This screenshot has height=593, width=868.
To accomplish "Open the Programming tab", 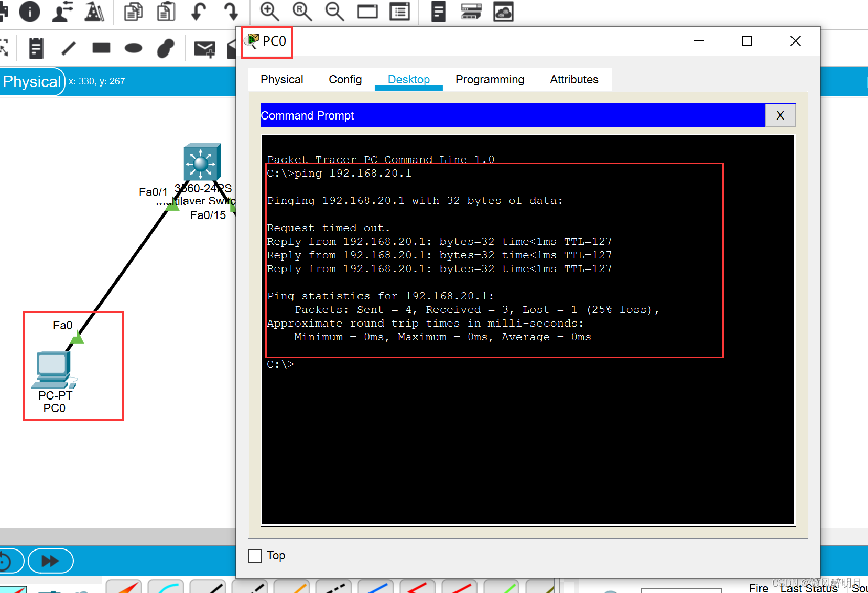I will click(x=490, y=79).
